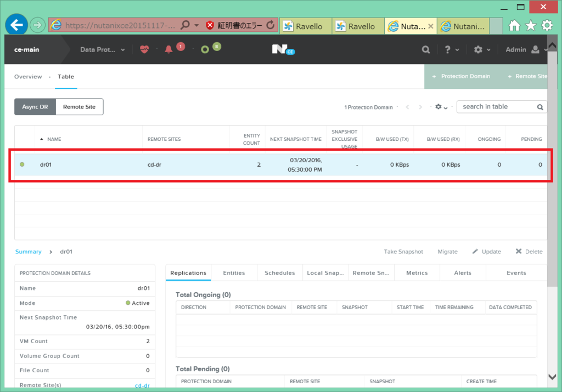The width and height of the screenshot is (562, 392).
Task: Open table settings gear dropdown
Action: pyautogui.click(x=441, y=107)
